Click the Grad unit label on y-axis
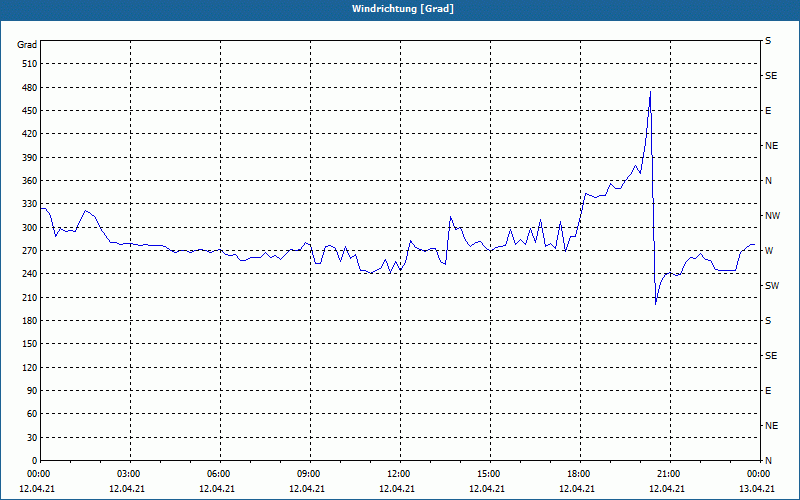 tap(27, 45)
